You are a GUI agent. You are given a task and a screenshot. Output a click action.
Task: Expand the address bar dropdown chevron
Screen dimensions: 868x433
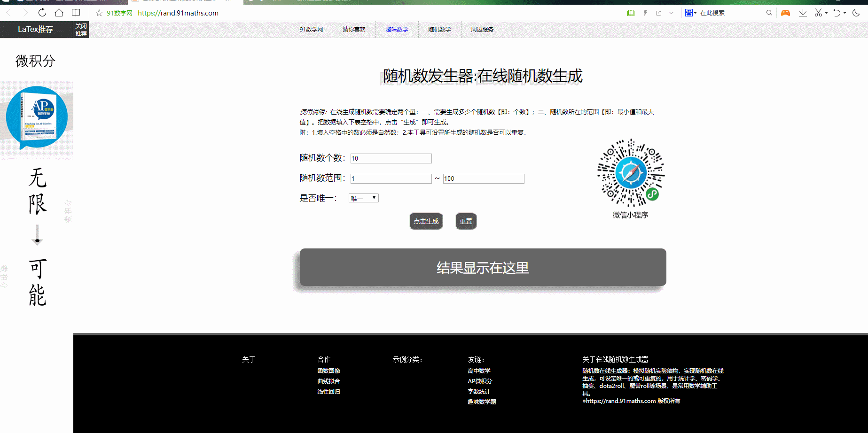[x=672, y=13]
